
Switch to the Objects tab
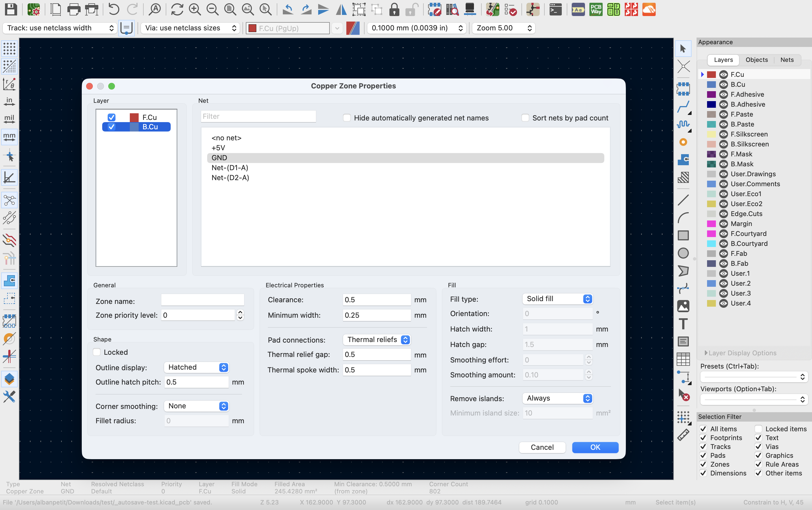point(756,60)
